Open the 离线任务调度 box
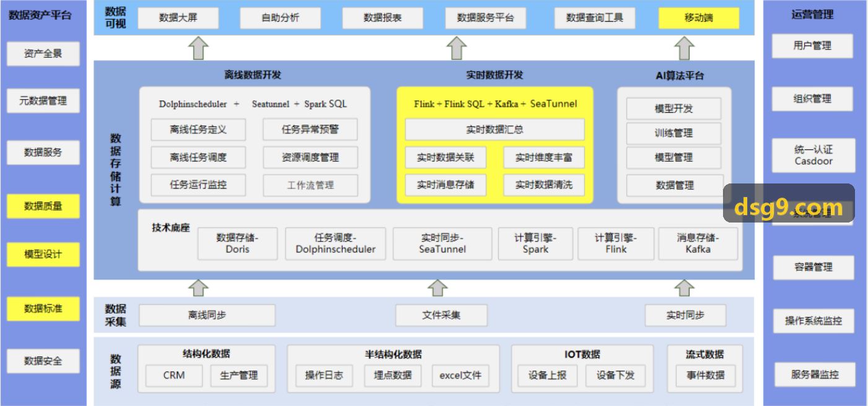Screen dimensions: 868x406 pyautogui.click(x=198, y=157)
